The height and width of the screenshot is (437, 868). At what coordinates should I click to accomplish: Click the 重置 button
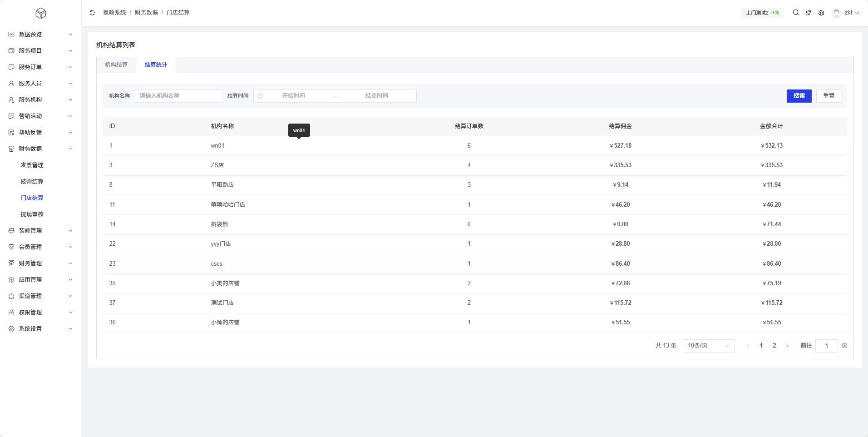829,96
